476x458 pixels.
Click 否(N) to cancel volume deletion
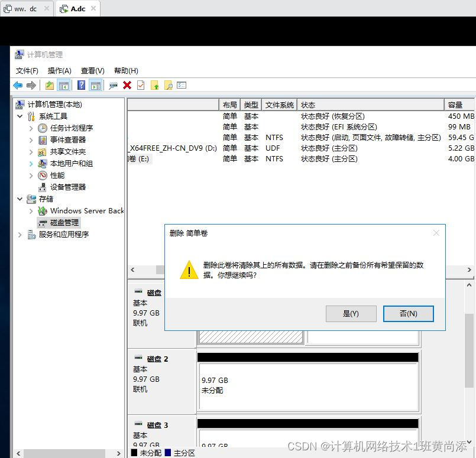[408, 313]
